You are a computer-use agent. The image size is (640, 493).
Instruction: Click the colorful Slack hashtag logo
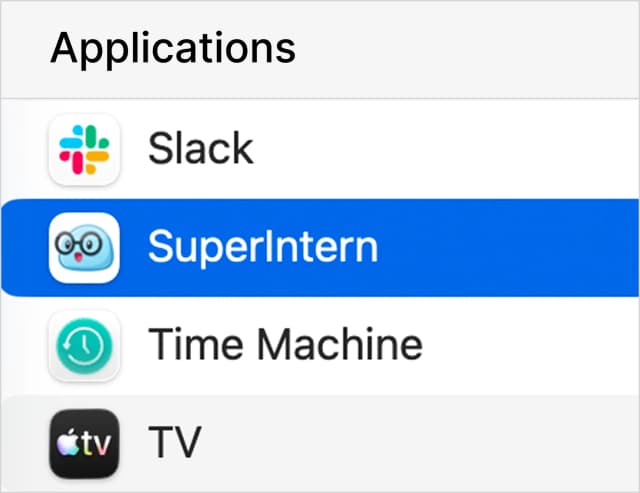(84, 150)
